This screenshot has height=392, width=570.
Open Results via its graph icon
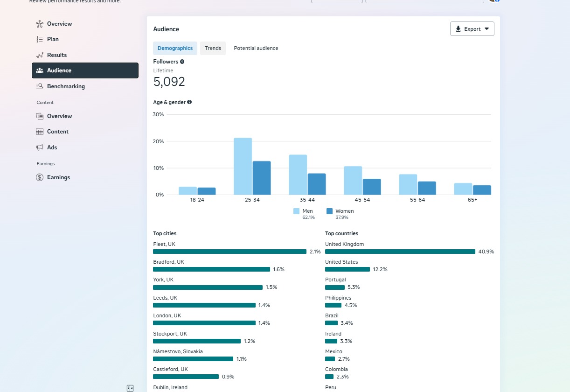[40, 55]
